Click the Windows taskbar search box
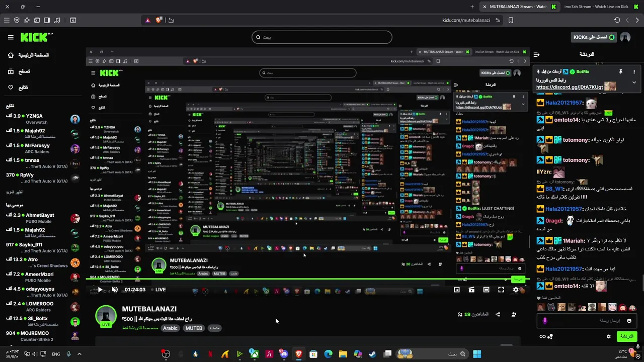The height and width of the screenshot is (362, 644). tap(434, 354)
